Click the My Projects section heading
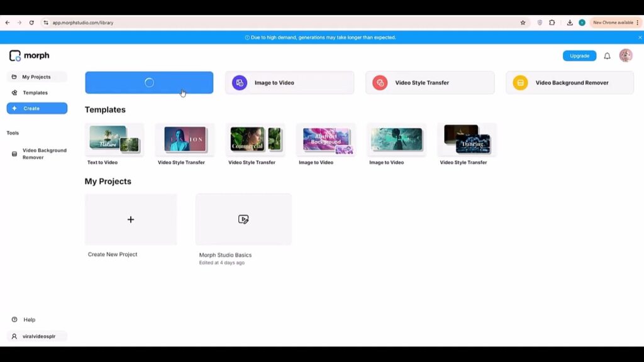The image size is (644, 362). [x=108, y=182]
